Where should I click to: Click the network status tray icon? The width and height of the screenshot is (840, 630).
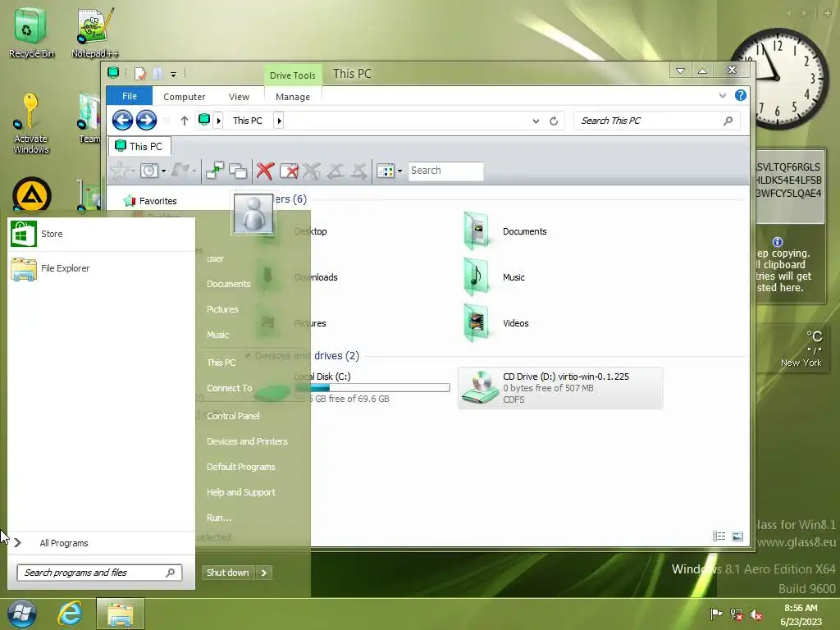[x=737, y=614]
